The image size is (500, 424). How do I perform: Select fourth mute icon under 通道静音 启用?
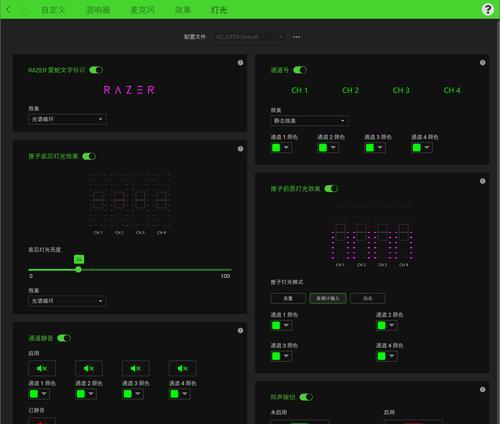click(x=183, y=368)
